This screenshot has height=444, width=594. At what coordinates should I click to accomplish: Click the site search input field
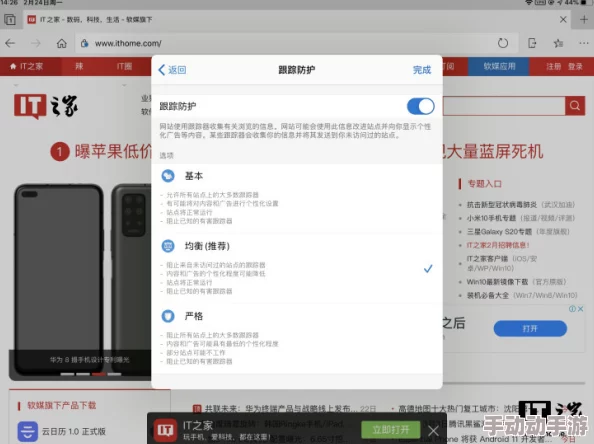point(504,106)
